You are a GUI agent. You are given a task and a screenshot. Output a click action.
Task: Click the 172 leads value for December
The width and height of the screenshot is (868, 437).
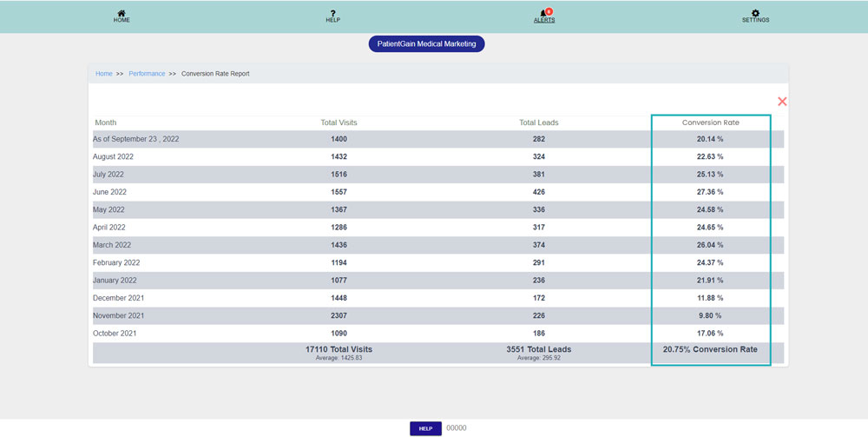tap(539, 298)
